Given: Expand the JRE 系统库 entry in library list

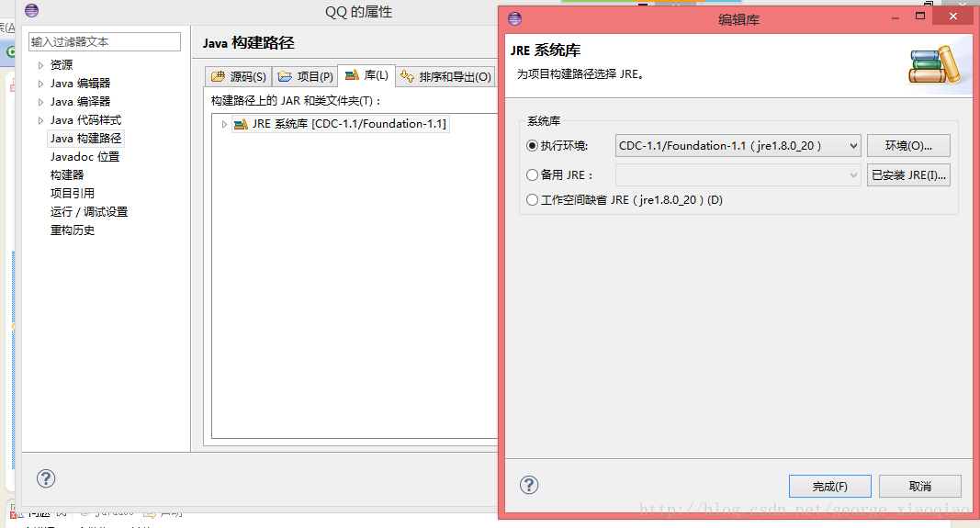Looking at the screenshot, I should click(224, 124).
